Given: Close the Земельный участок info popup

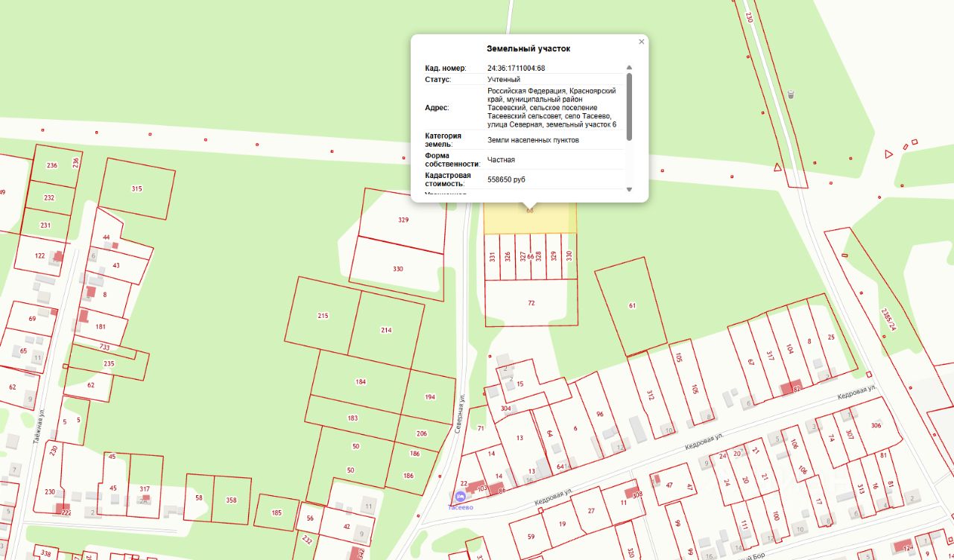Looking at the screenshot, I should pos(641,42).
